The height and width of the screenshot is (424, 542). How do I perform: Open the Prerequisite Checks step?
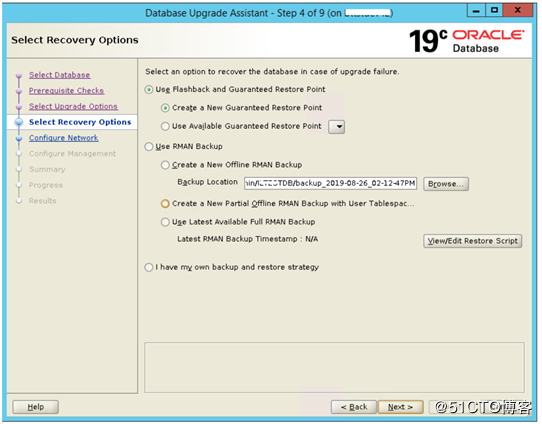[66, 91]
